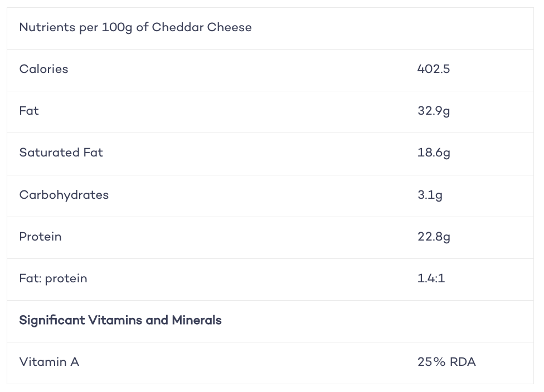Click the 3.1g carbohydrates value
The width and height of the screenshot is (544, 392).
coord(430,195)
